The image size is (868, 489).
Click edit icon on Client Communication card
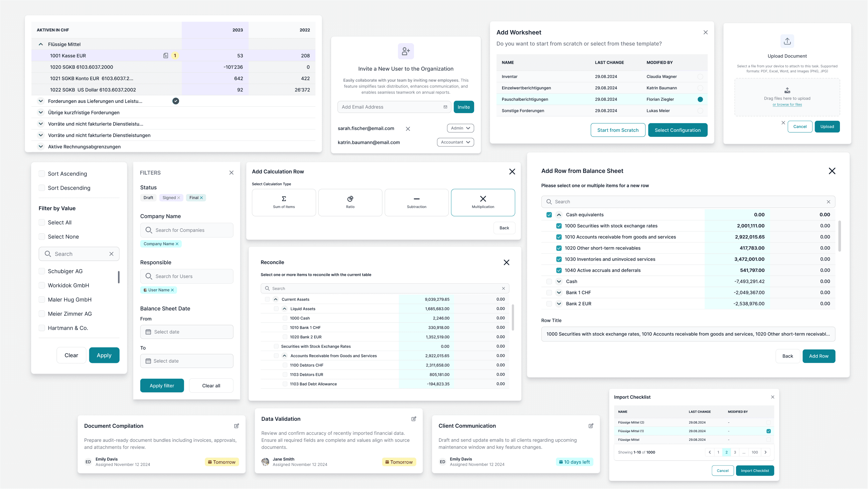coord(591,426)
